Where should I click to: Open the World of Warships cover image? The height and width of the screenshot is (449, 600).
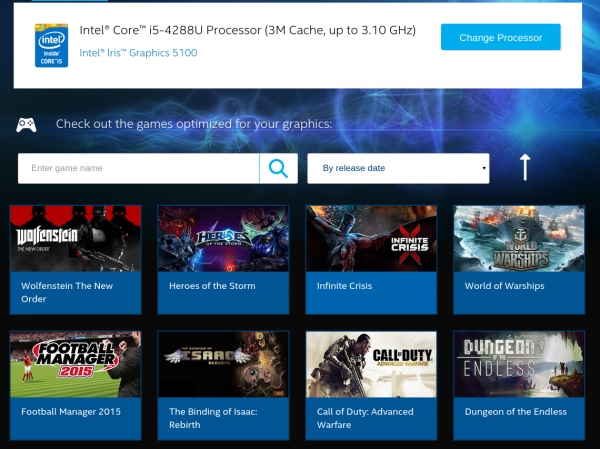pyautogui.click(x=519, y=239)
